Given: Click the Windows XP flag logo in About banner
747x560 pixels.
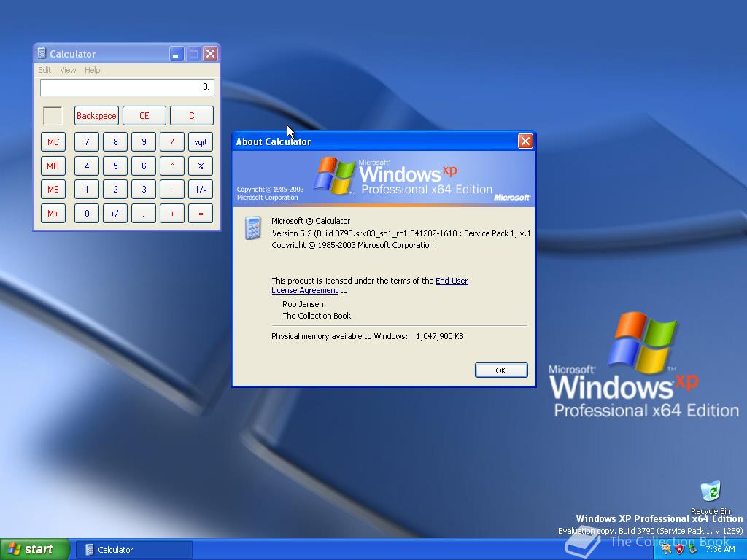Looking at the screenshot, I should coord(335,175).
